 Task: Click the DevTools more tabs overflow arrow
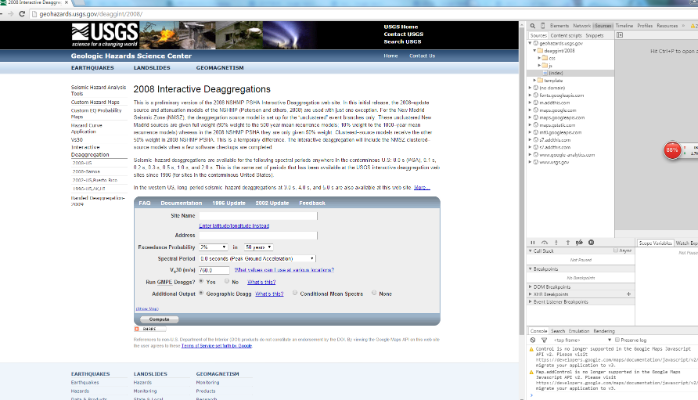coord(684,26)
